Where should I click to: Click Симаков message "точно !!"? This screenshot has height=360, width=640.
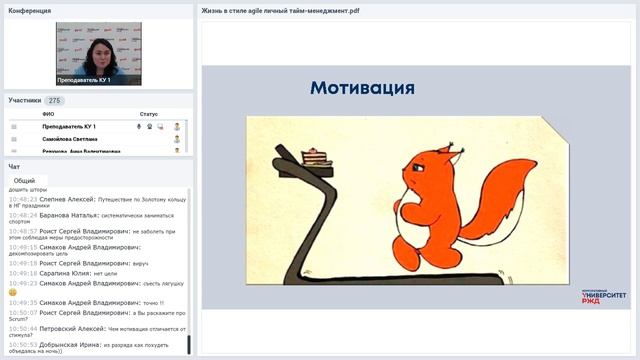(87, 303)
